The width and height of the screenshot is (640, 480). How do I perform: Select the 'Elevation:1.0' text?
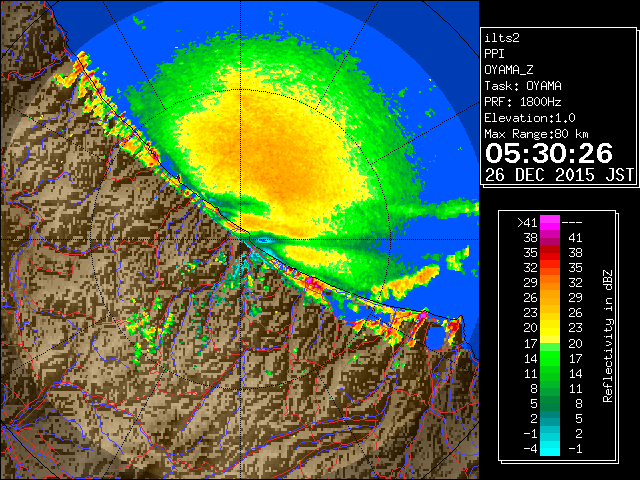tap(530, 118)
